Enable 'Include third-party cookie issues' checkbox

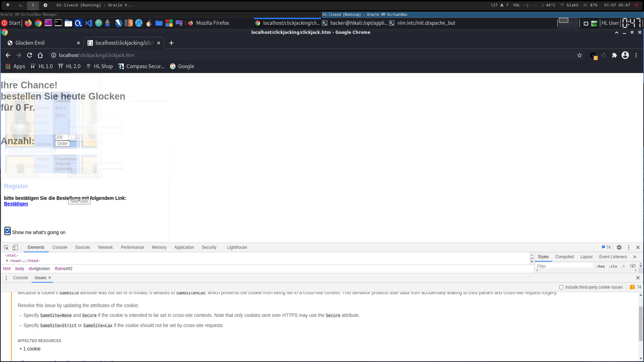click(x=561, y=287)
